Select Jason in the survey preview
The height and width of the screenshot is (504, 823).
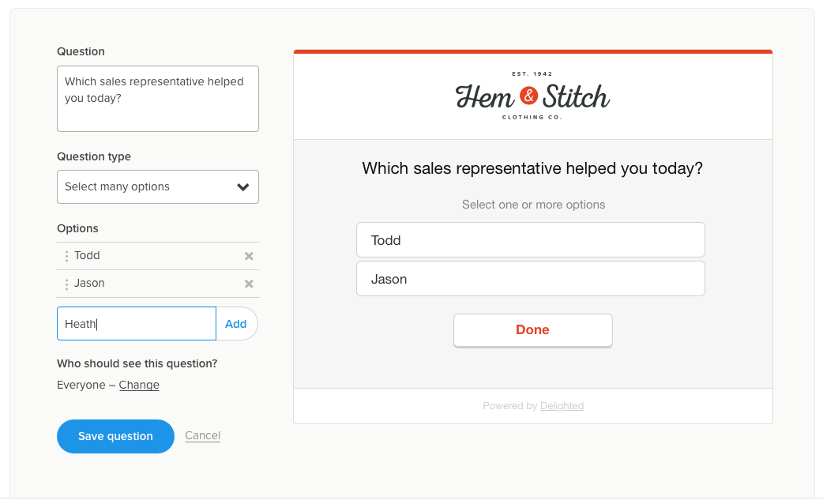coord(530,279)
